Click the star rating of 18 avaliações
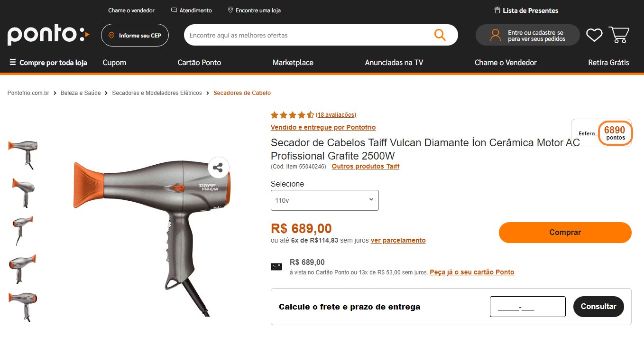The height and width of the screenshot is (338, 644). tap(292, 115)
